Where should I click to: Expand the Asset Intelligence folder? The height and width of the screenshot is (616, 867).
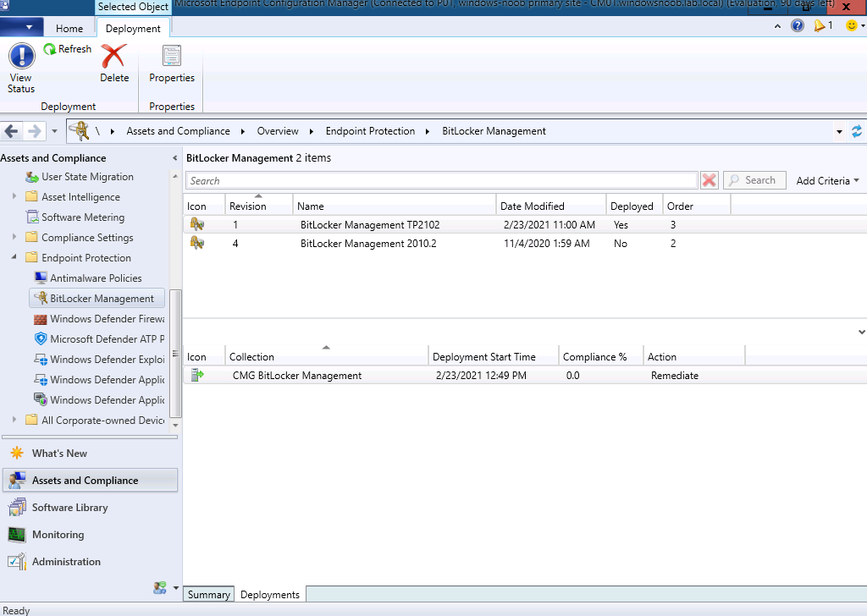(x=14, y=196)
